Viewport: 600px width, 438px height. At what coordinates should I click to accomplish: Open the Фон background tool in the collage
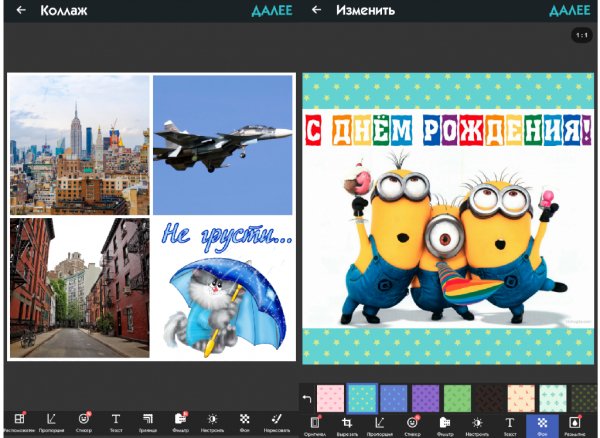coord(245,423)
